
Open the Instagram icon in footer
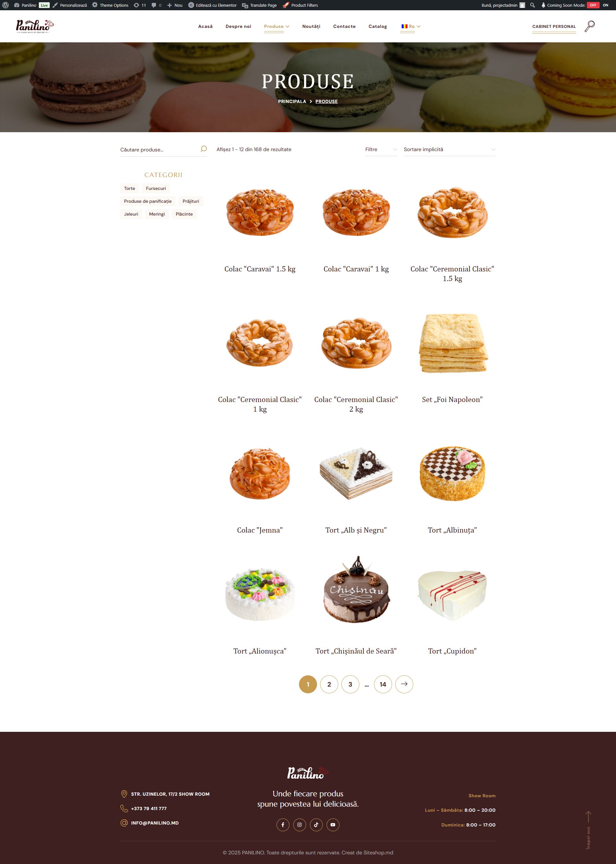(299, 825)
